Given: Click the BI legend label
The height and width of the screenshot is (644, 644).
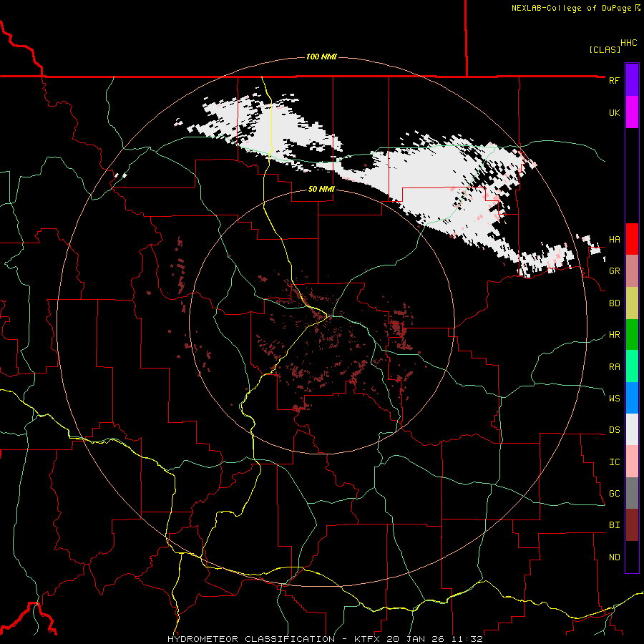Looking at the screenshot, I should click(614, 525).
